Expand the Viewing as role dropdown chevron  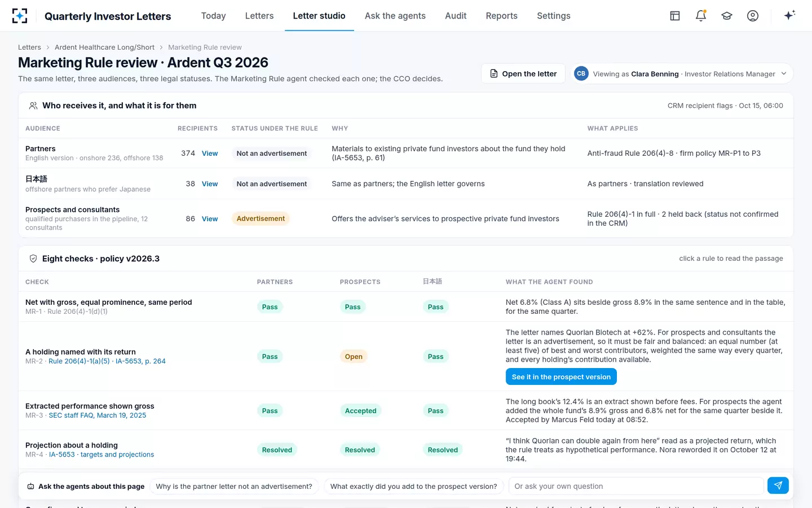(x=784, y=73)
